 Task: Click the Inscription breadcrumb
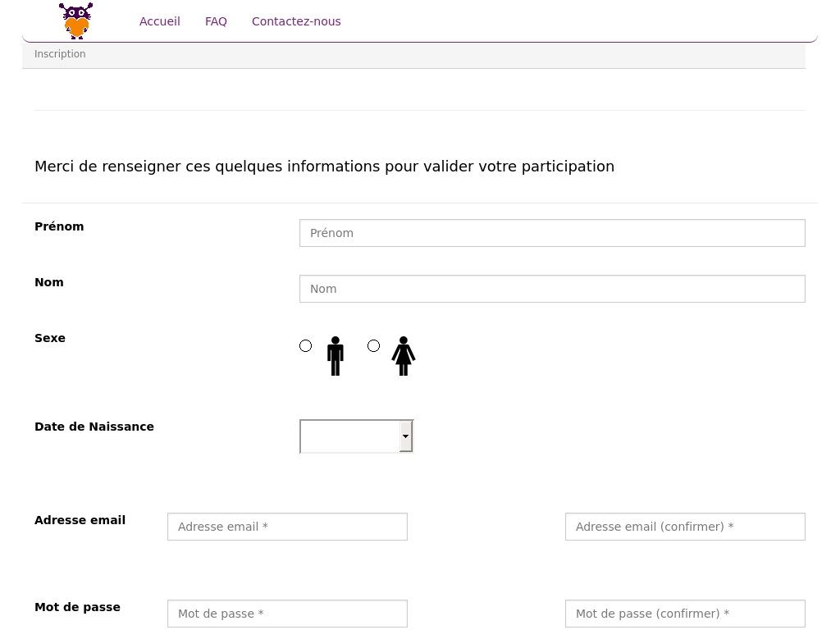[x=60, y=54]
